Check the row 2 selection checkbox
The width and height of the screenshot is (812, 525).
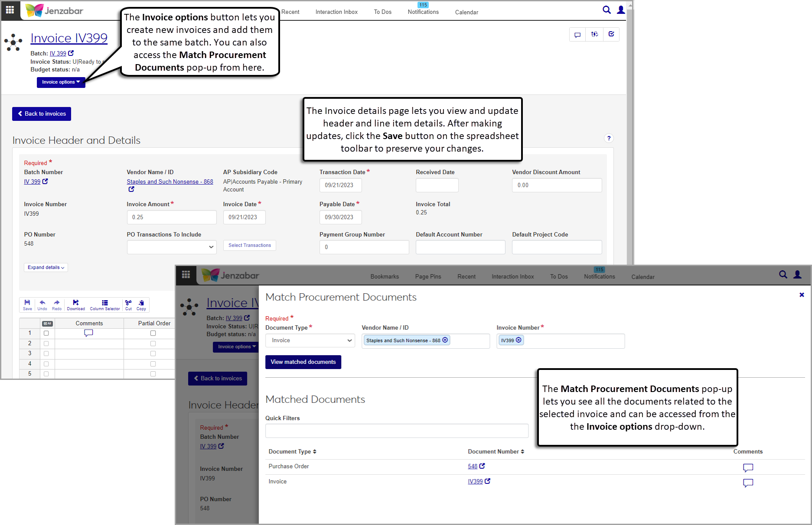pyautogui.click(x=46, y=344)
